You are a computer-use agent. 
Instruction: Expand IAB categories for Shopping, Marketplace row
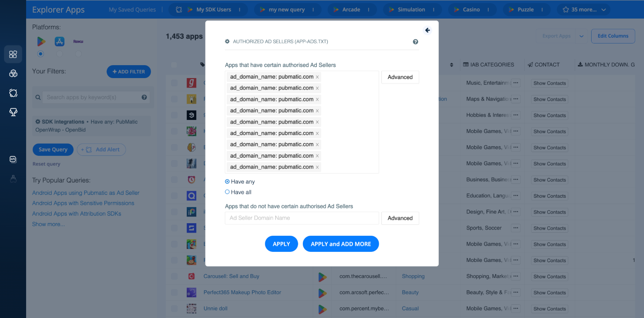pos(516,276)
